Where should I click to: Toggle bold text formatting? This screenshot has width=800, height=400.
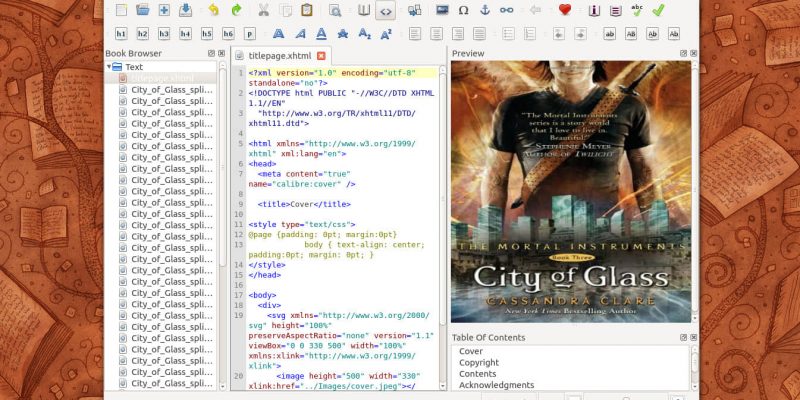click(278, 34)
